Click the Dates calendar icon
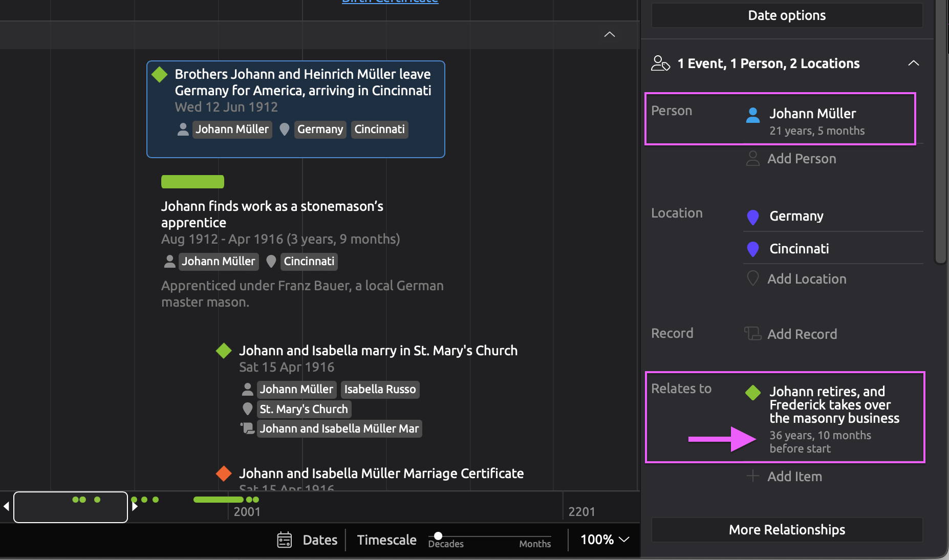949x560 pixels. pyautogui.click(x=285, y=540)
